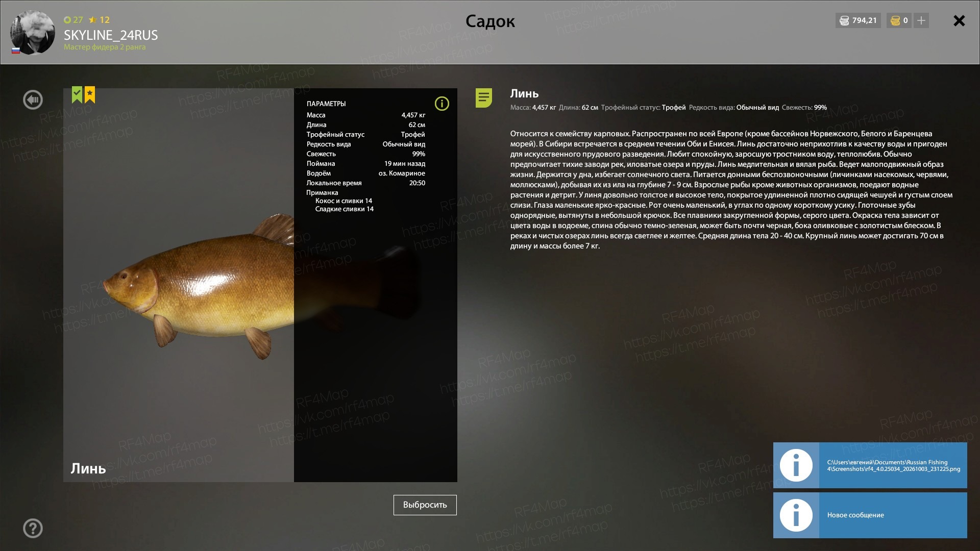The image size is (980, 551).
Task: Click the SKYLINE_24RUS player name
Action: [x=111, y=35]
